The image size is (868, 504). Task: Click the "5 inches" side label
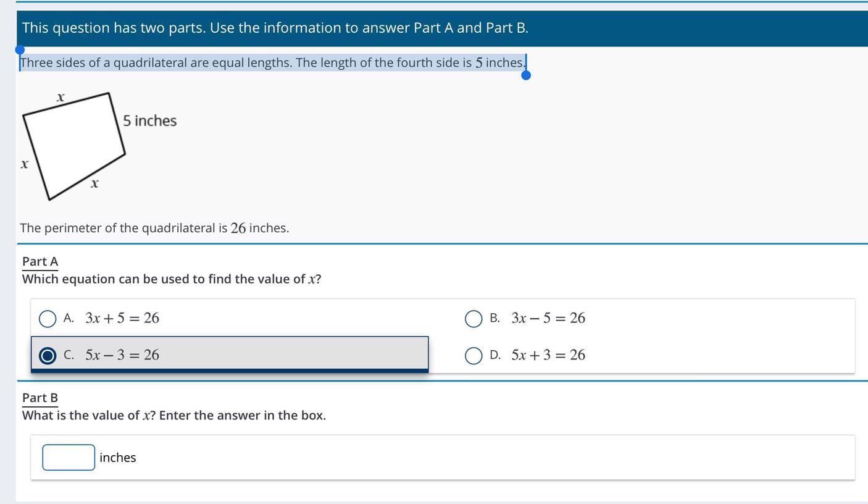click(149, 120)
